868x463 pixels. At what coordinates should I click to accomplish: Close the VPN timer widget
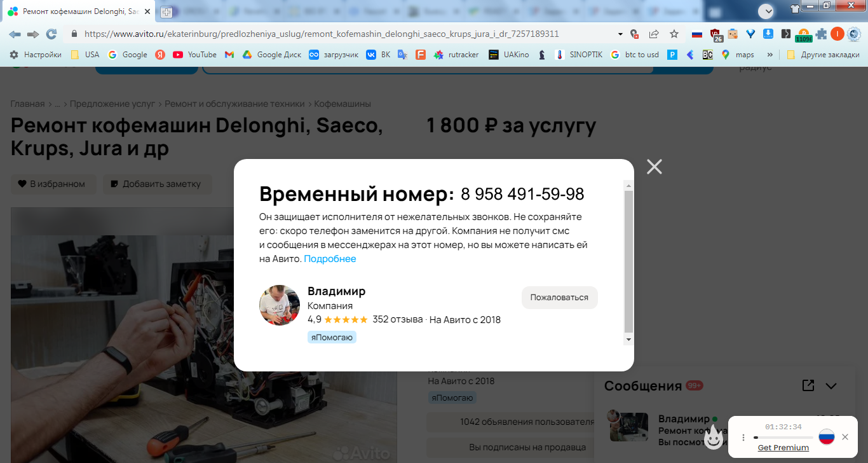(x=844, y=437)
